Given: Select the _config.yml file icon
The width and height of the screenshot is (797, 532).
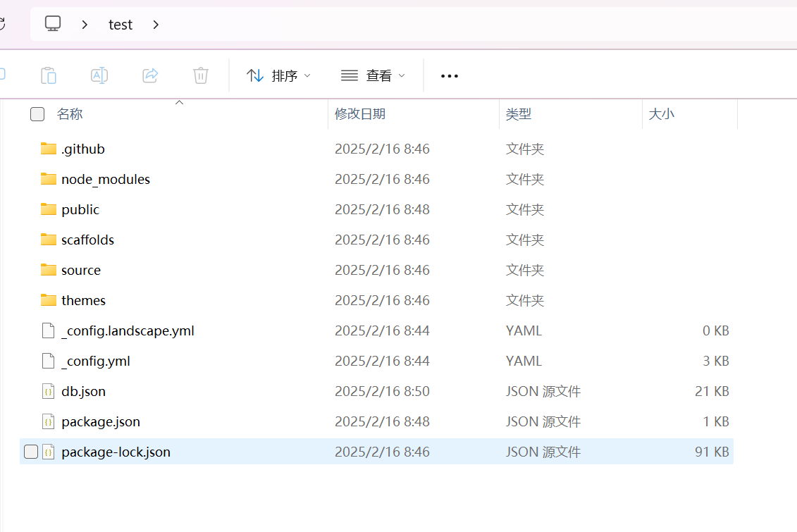Looking at the screenshot, I should [49, 361].
